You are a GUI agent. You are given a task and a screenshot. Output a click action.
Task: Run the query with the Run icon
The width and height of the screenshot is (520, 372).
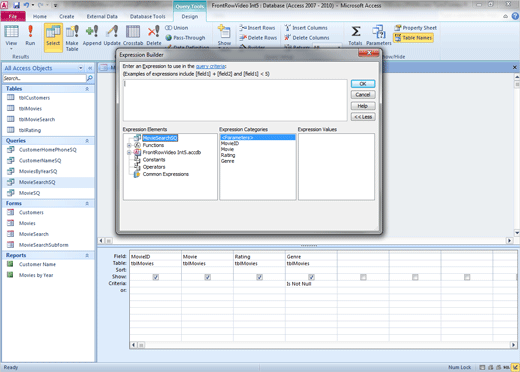point(30,35)
